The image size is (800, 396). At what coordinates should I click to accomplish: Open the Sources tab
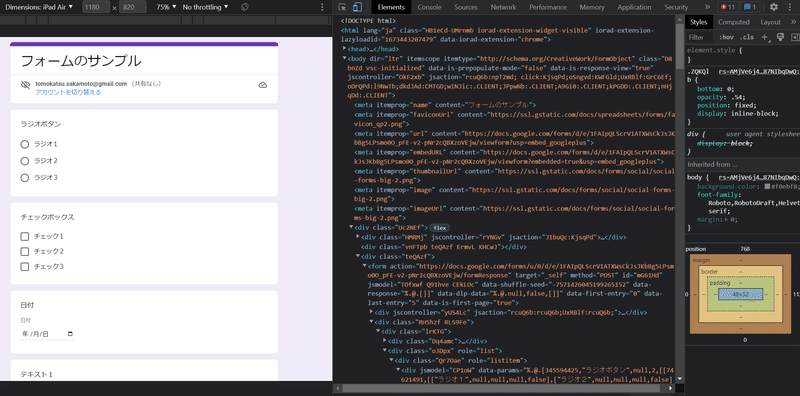tap(466, 7)
